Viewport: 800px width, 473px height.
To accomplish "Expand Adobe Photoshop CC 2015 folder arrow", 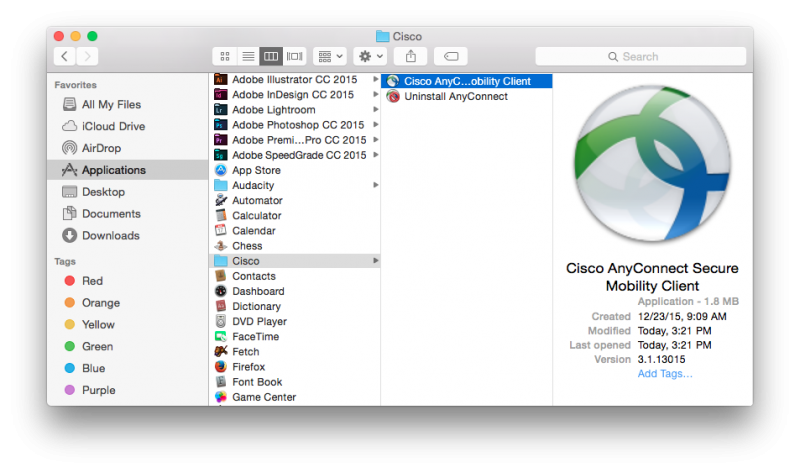I will click(376, 125).
